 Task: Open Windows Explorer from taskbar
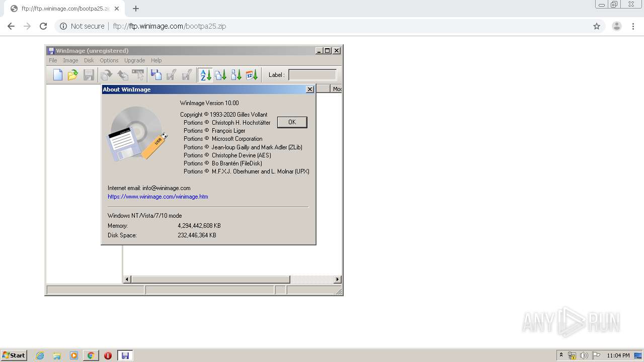pyautogui.click(x=57, y=355)
